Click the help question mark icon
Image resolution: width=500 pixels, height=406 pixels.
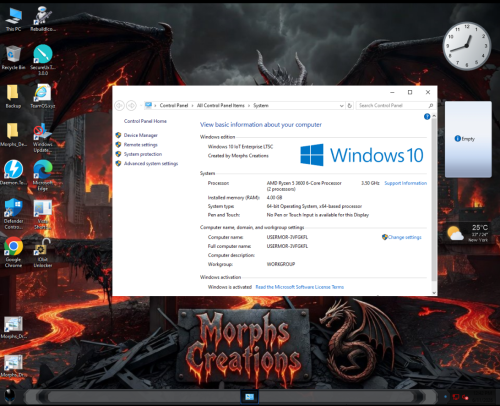427,116
